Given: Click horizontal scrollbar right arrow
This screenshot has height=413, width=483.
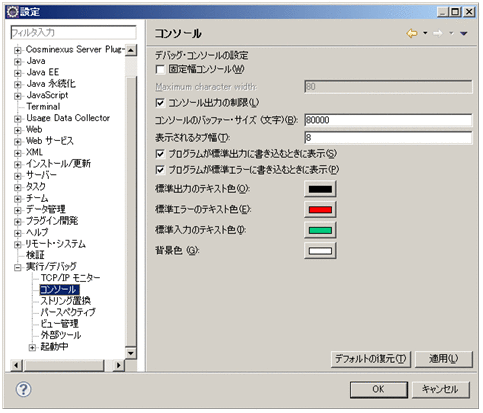Looking at the screenshot, I should click(x=118, y=365).
